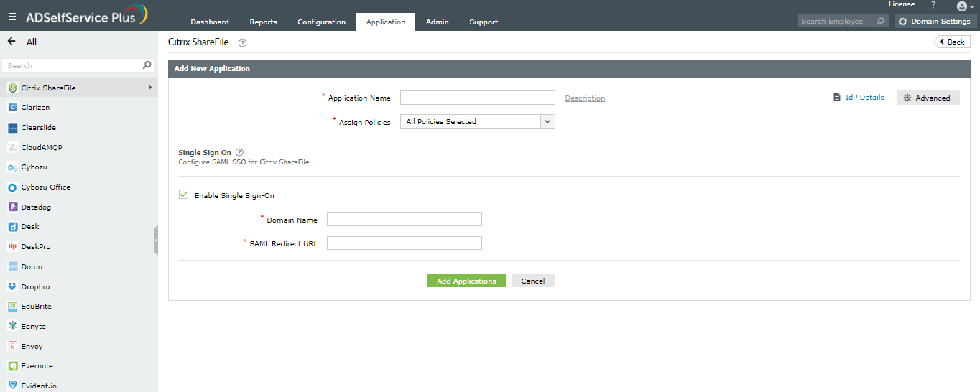The image size is (980, 392).
Task: Click the DeskPro app icon
Action: coord(13,246)
